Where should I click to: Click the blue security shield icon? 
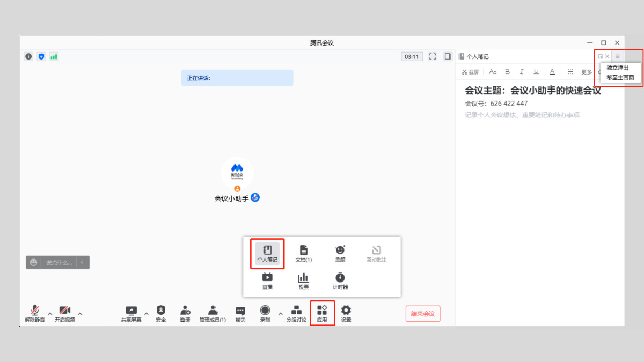click(41, 56)
